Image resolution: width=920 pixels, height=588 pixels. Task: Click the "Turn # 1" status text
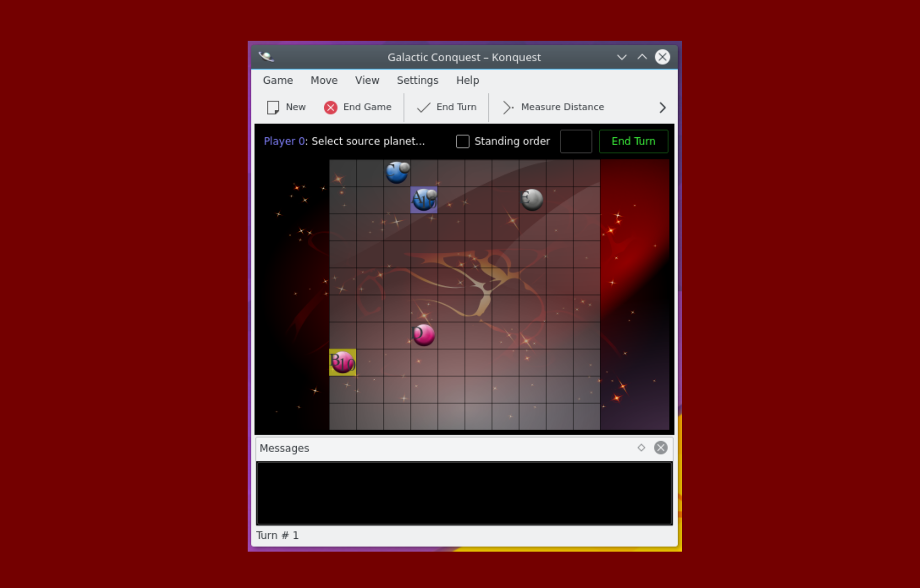[278, 535]
